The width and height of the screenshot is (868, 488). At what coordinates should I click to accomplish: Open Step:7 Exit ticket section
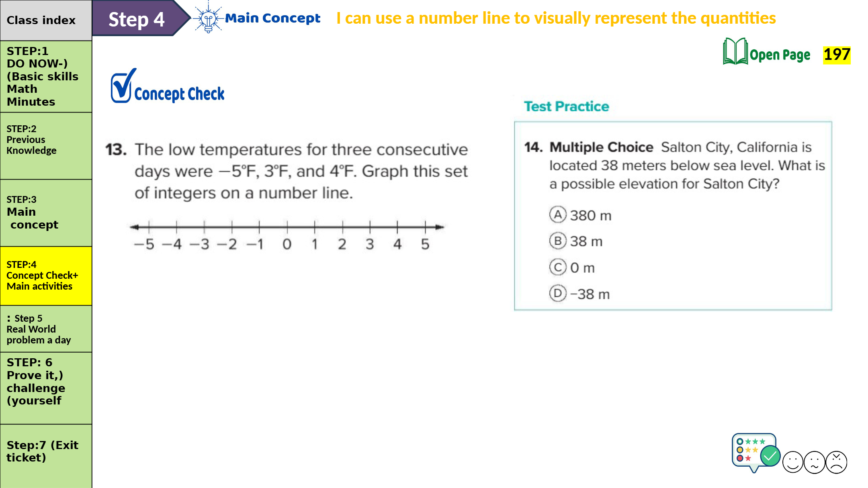46,451
